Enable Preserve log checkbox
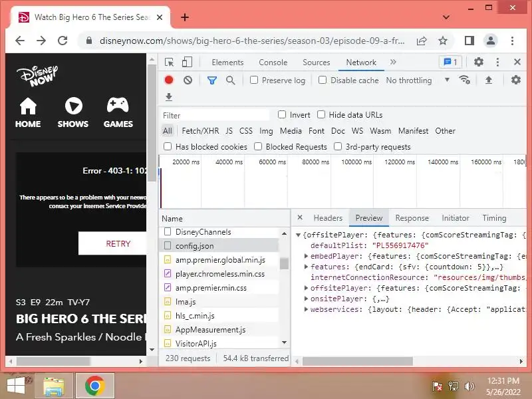Viewport: 532px width, 399px height. 254,80
